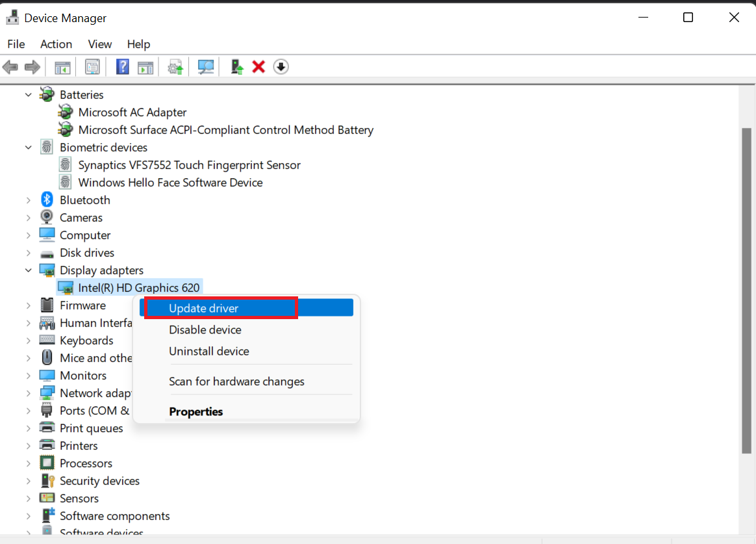Click the Disk drives category icon
Image resolution: width=756 pixels, height=544 pixels.
(47, 253)
